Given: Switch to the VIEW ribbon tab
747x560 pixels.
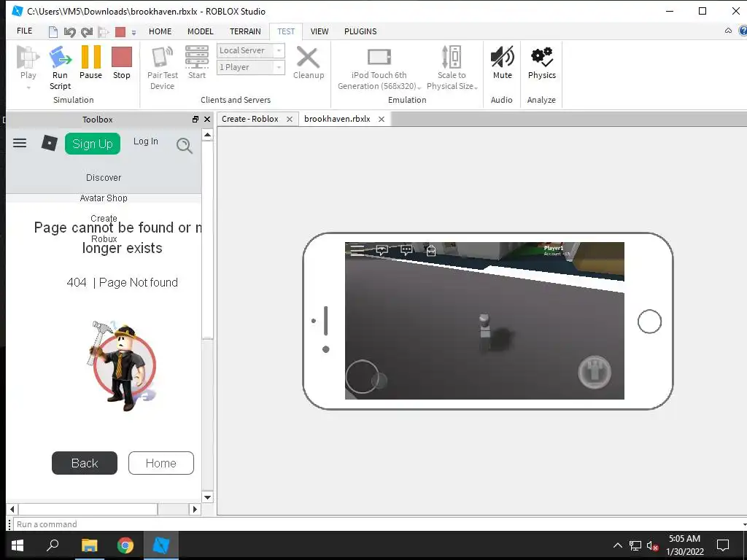Looking at the screenshot, I should (x=320, y=31).
